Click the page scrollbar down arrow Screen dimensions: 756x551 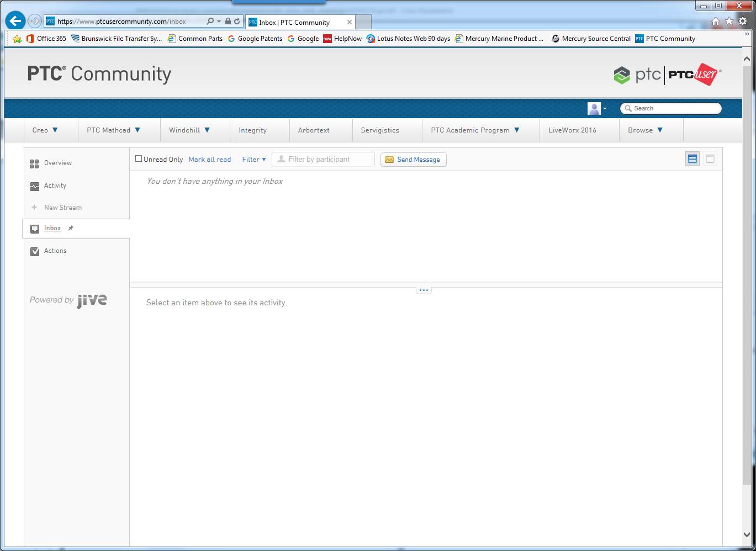point(747,535)
